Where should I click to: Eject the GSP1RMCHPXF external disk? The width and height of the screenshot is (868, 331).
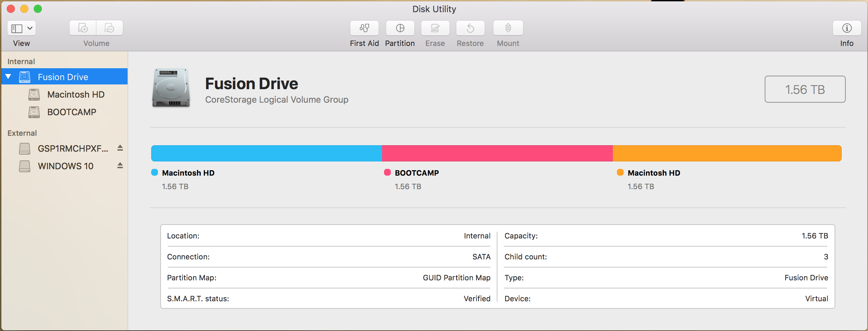[x=120, y=148]
